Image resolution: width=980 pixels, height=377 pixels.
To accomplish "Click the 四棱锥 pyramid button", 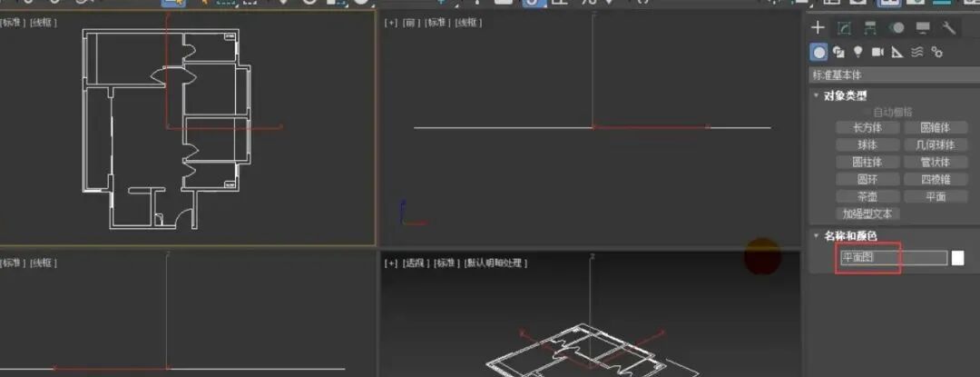I will 935,180.
